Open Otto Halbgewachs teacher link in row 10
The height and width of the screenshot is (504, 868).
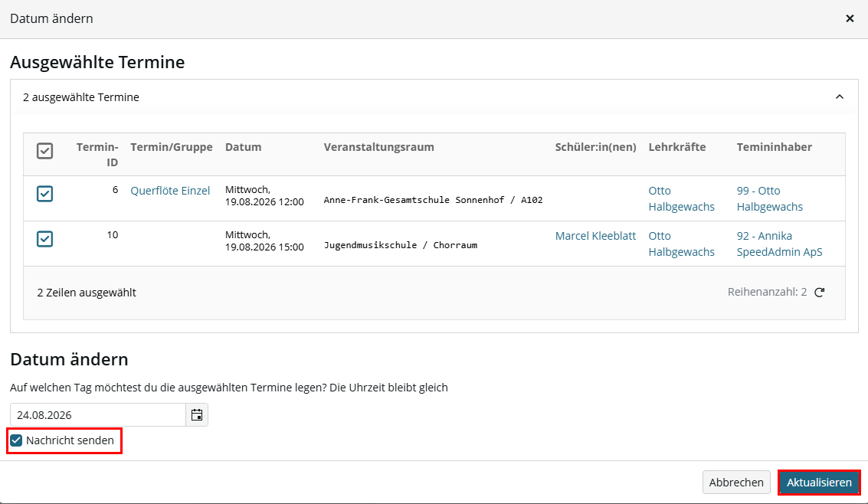tap(681, 244)
